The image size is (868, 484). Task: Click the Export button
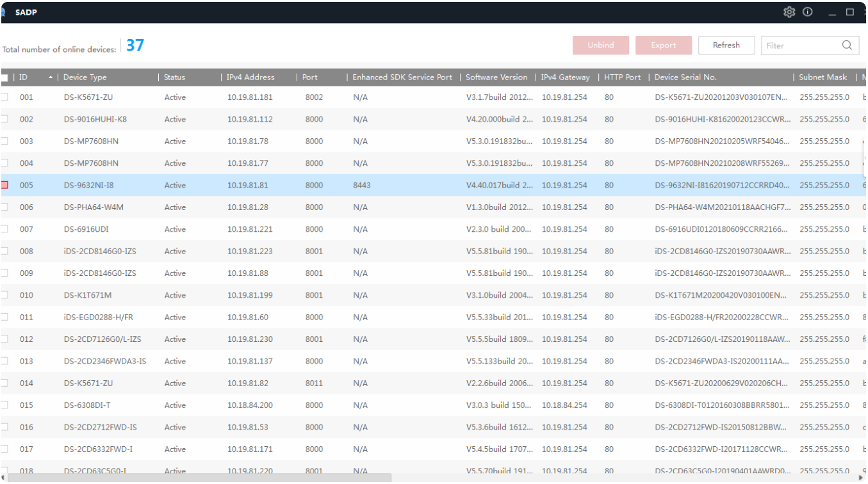click(664, 45)
